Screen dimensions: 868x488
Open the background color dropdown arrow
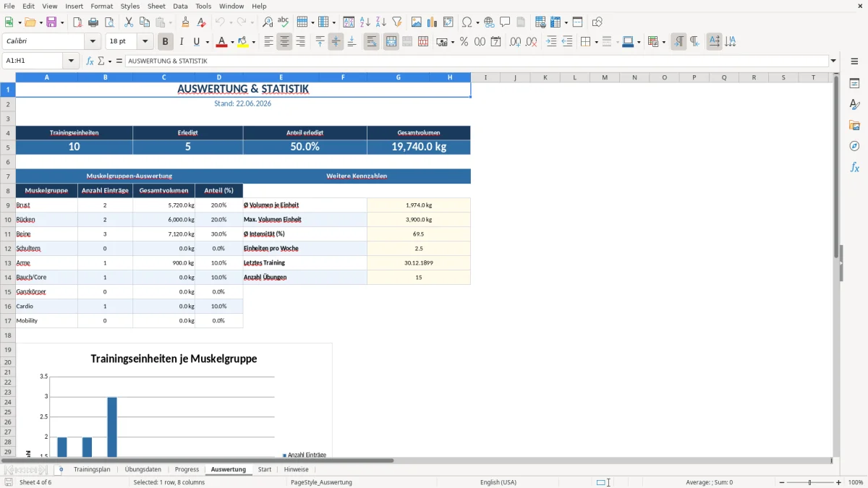tap(253, 42)
